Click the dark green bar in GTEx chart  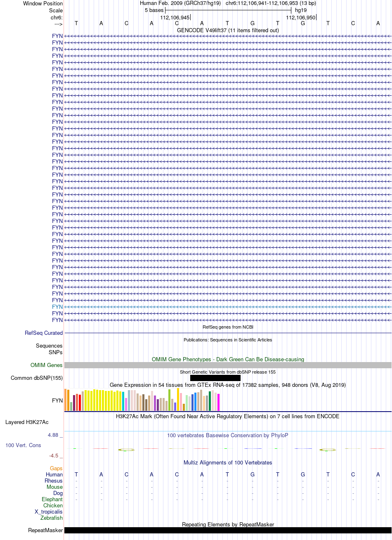point(210,401)
